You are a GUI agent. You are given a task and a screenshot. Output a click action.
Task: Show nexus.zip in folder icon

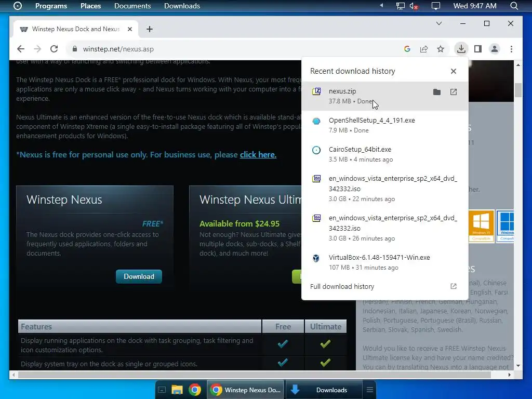pos(436,92)
